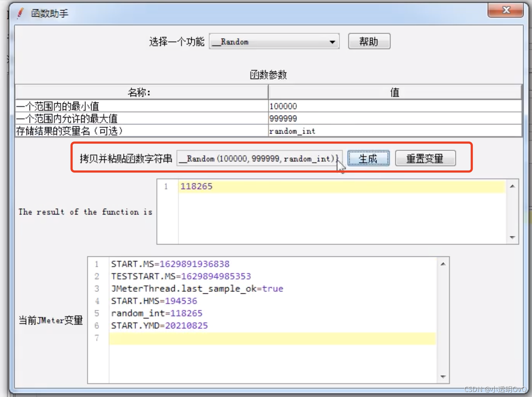Image resolution: width=532 pixels, height=397 pixels.
Task: Click the result pane scroll up arrow
Action: pos(512,186)
